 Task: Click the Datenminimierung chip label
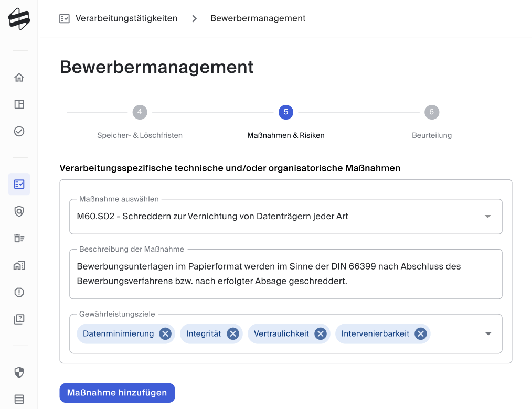pyautogui.click(x=119, y=333)
